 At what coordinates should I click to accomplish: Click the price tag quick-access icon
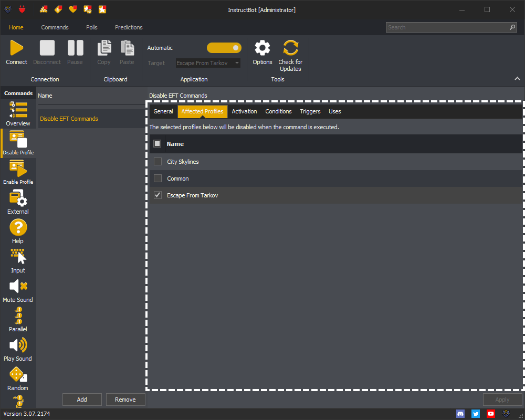coord(58,9)
